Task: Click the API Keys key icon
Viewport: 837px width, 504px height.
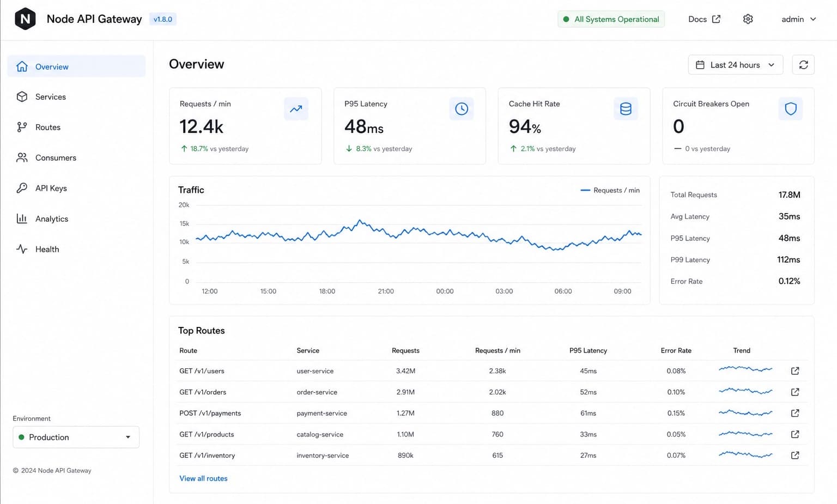Action: pyautogui.click(x=22, y=188)
